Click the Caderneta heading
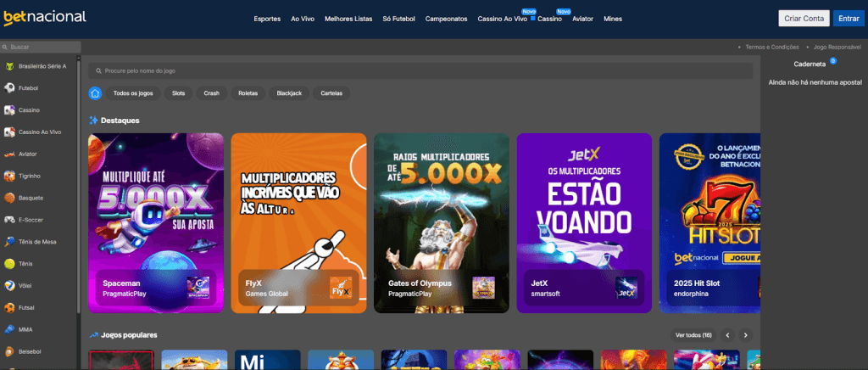This screenshot has width=868, height=370. pos(810,64)
